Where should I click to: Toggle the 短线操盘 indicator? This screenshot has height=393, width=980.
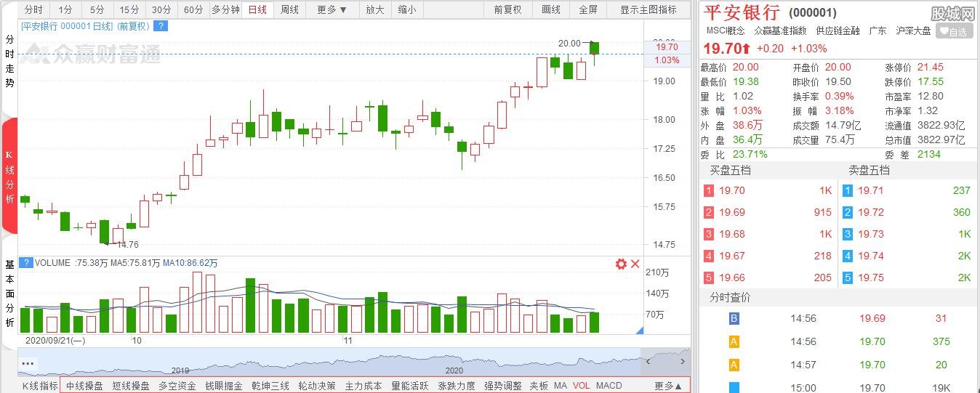point(131,386)
